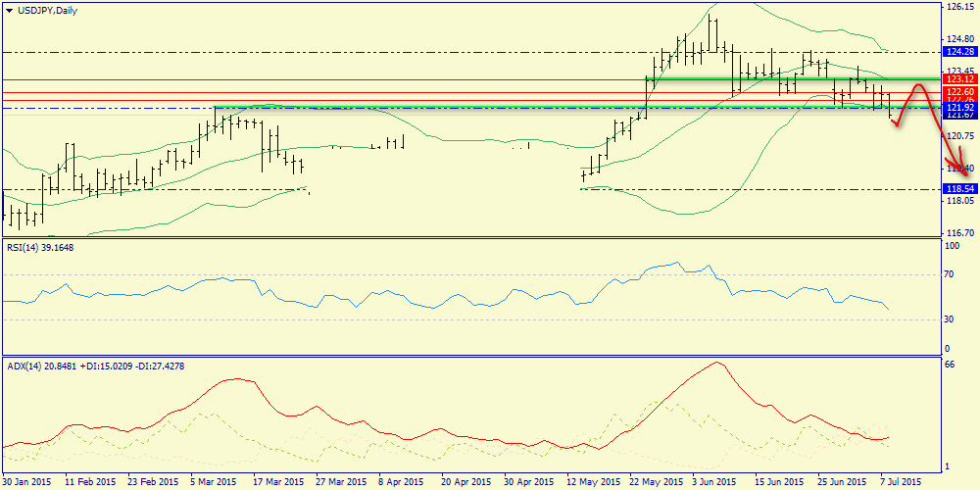Click the ADX scale value 66

point(950,365)
